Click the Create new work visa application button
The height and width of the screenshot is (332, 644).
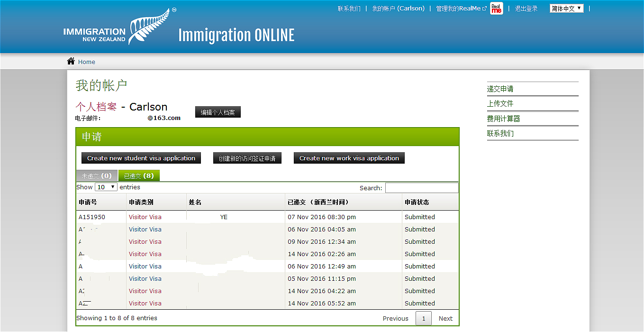[349, 157]
